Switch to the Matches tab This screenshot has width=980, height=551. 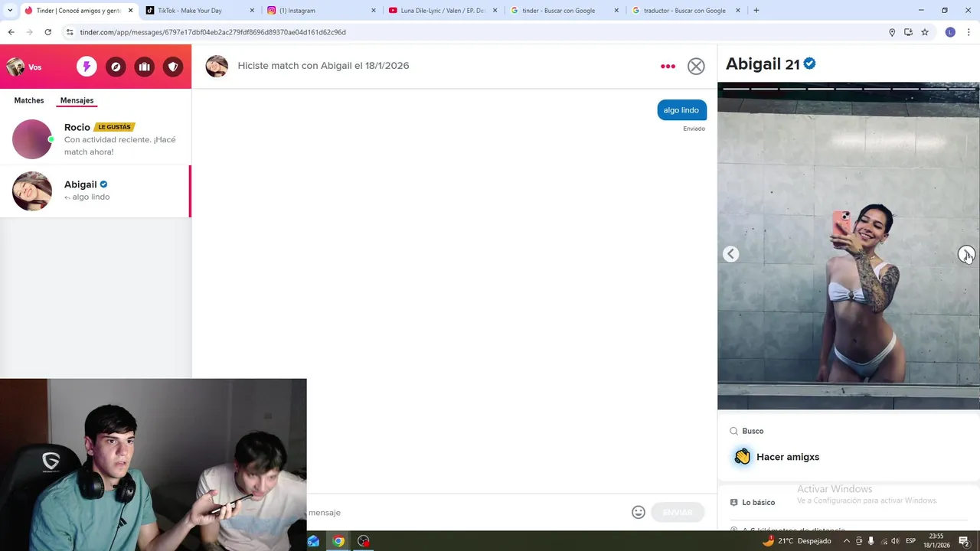(29, 100)
